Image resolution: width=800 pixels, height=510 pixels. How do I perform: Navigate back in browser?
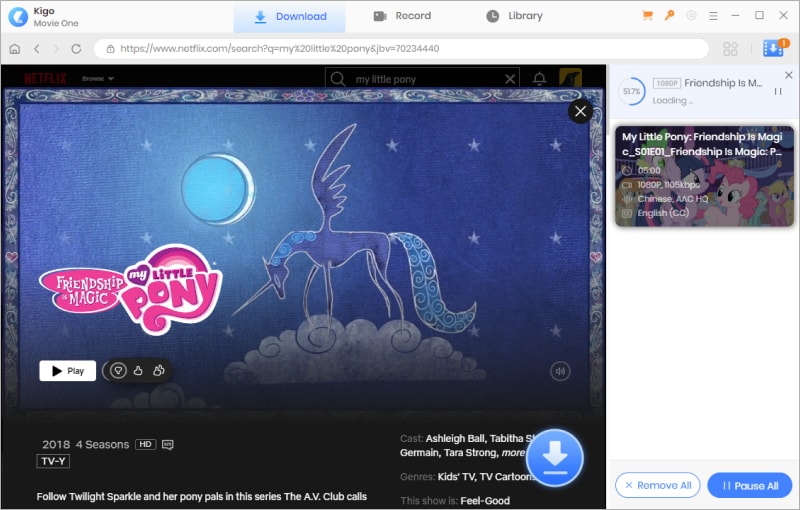point(37,48)
